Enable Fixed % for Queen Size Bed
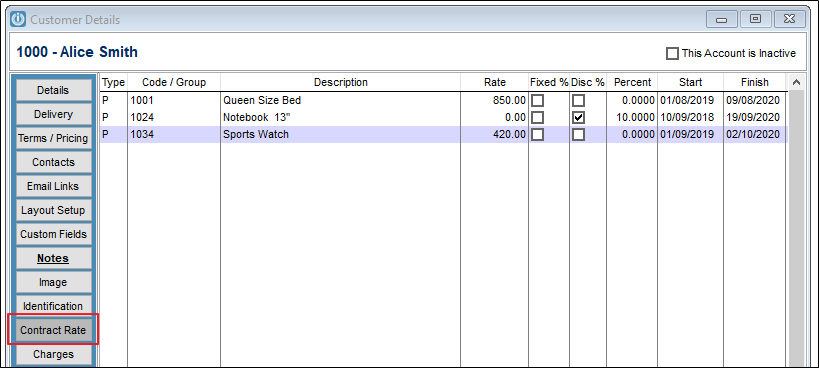Viewport: 819px width, 368px height. [x=537, y=100]
